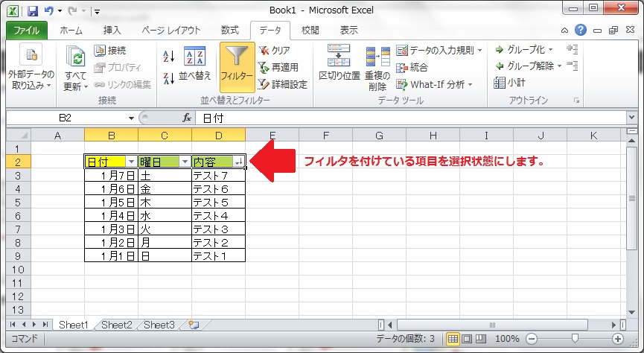The width and height of the screenshot is (644, 353).
Task: Open the 並べ替え sort dialog
Action: coord(194,66)
